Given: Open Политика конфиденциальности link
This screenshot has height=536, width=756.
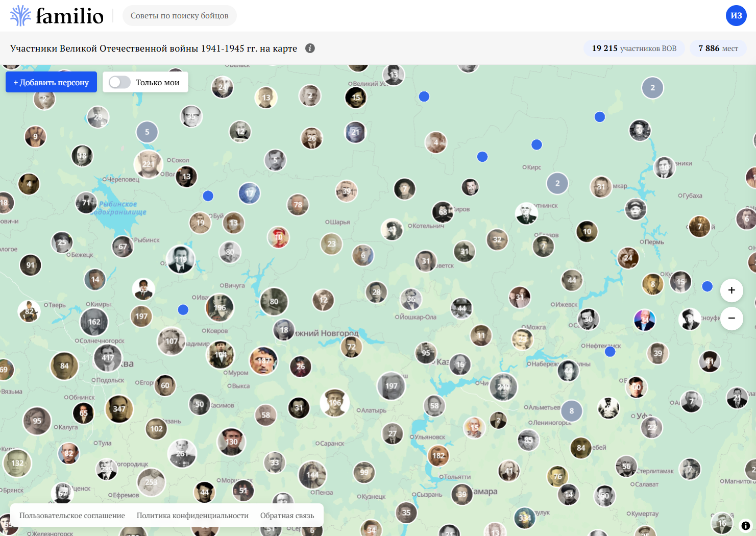Looking at the screenshot, I should [x=192, y=516].
